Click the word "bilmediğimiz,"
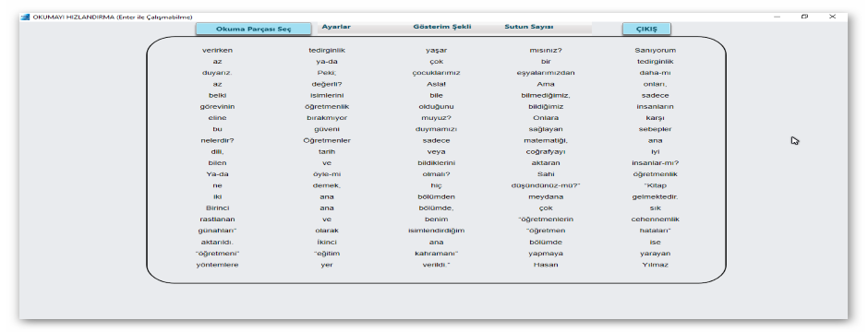The image size is (868, 332). (546, 96)
